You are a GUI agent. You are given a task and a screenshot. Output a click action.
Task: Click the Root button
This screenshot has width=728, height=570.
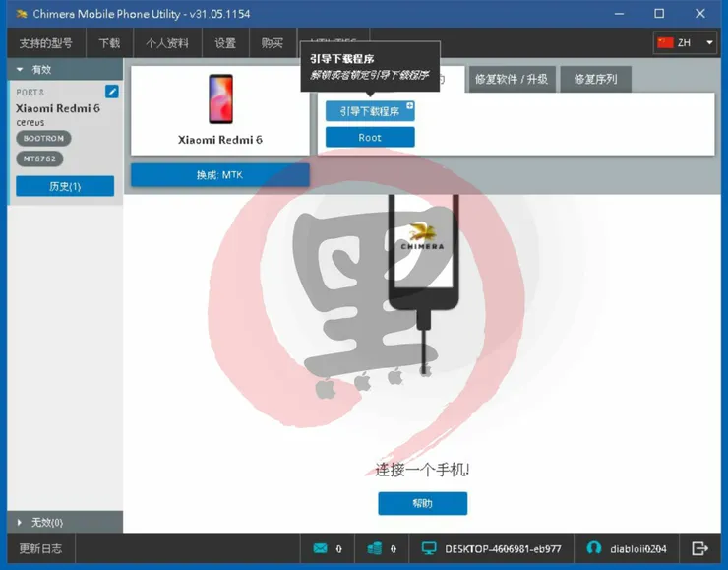pyautogui.click(x=370, y=138)
